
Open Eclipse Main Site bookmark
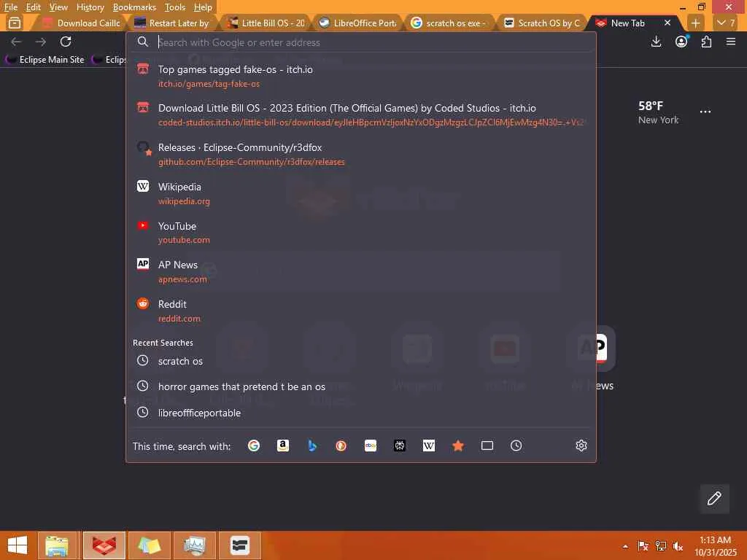pyautogui.click(x=44, y=60)
